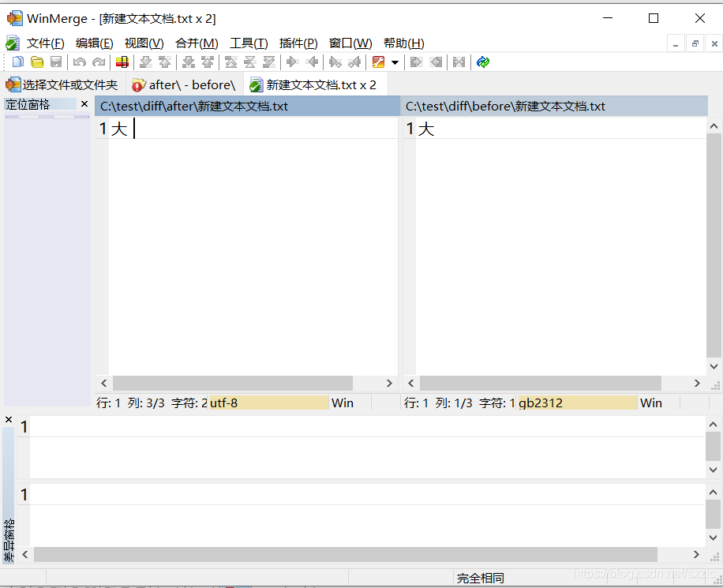Click Copy to Left arrow icon
Image resolution: width=723 pixels, height=588 pixels.
(x=312, y=62)
